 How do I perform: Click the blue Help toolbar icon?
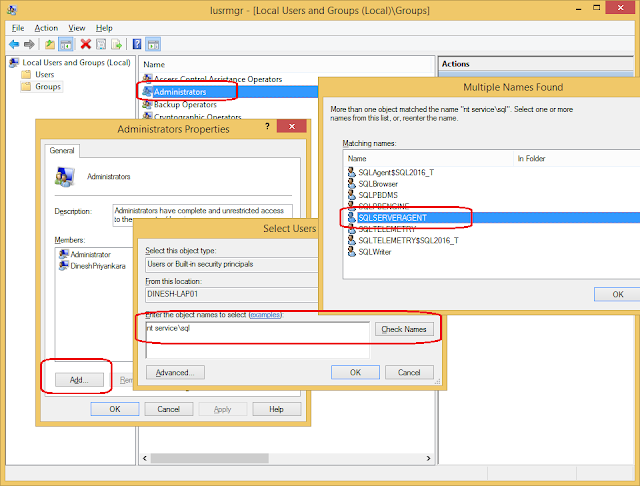[137, 44]
